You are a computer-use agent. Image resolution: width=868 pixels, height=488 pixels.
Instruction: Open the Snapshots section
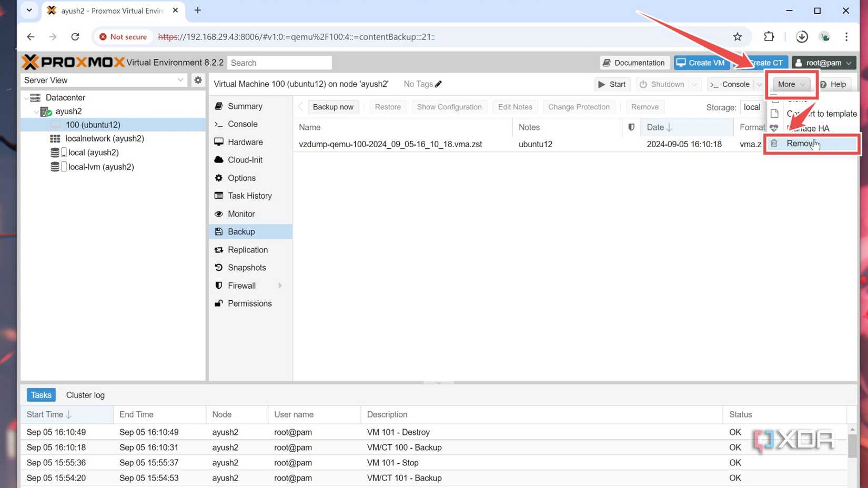247,268
